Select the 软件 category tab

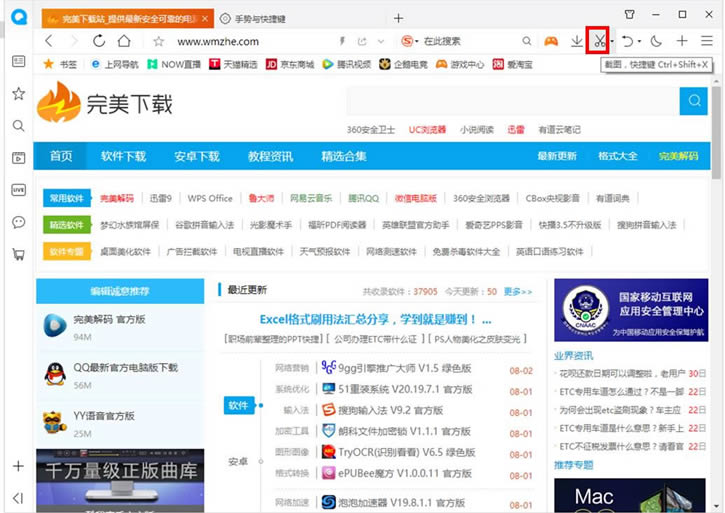coord(239,405)
